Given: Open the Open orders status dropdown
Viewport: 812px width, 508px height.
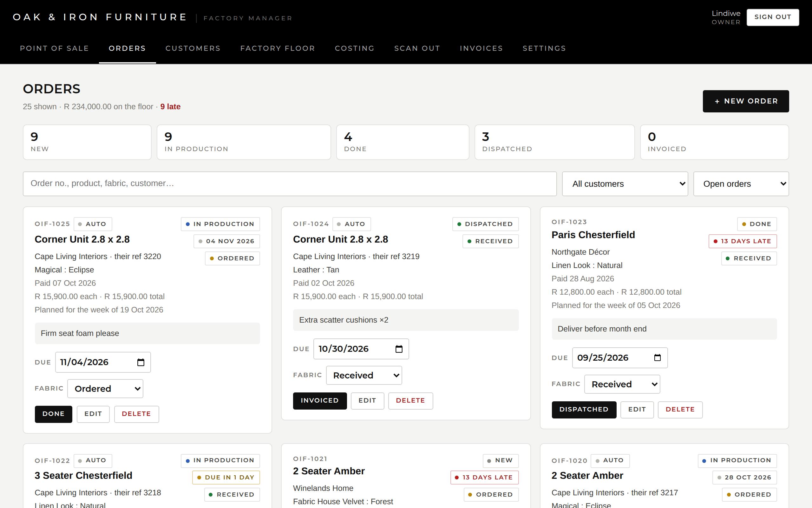Looking at the screenshot, I should pyautogui.click(x=741, y=184).
